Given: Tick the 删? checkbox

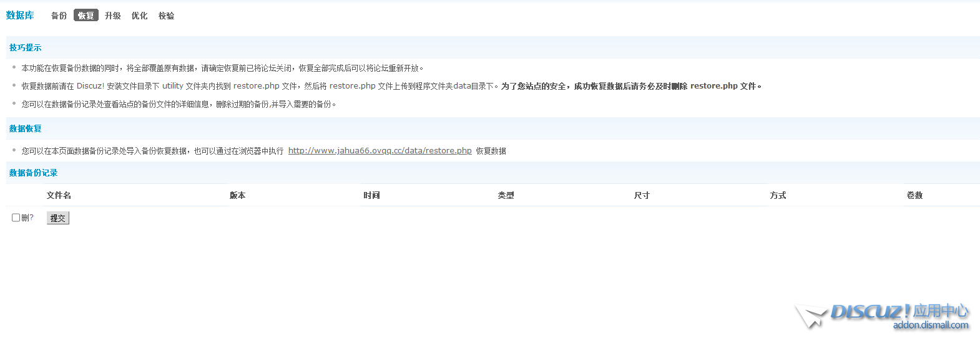Looking at the screenshot, I should click(x=16, y=218).
